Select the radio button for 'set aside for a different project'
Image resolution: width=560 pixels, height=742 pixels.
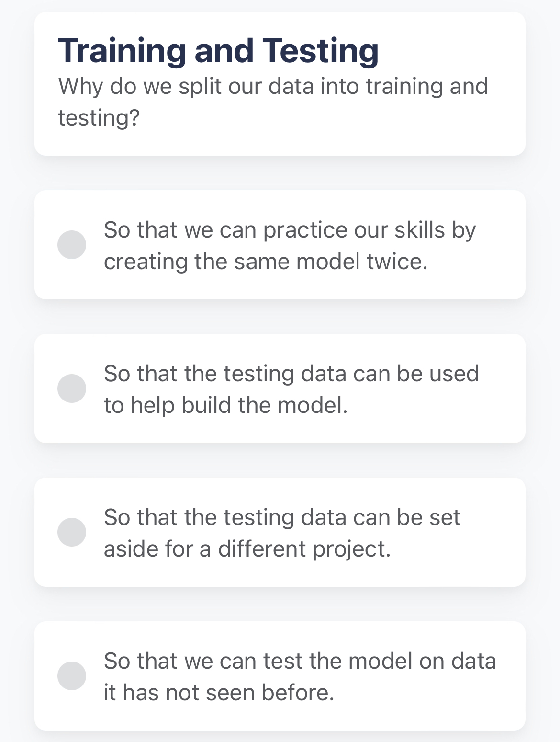pos(72,532)
